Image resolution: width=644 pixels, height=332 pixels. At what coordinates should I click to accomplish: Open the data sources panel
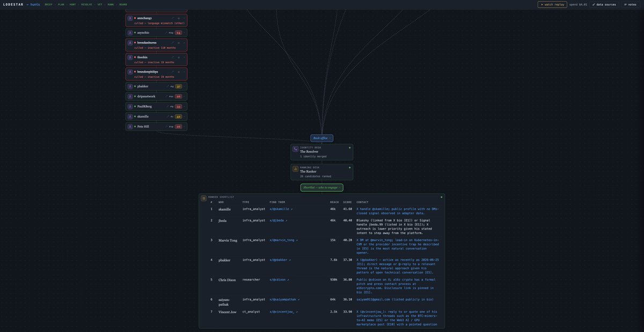point(604,4)
